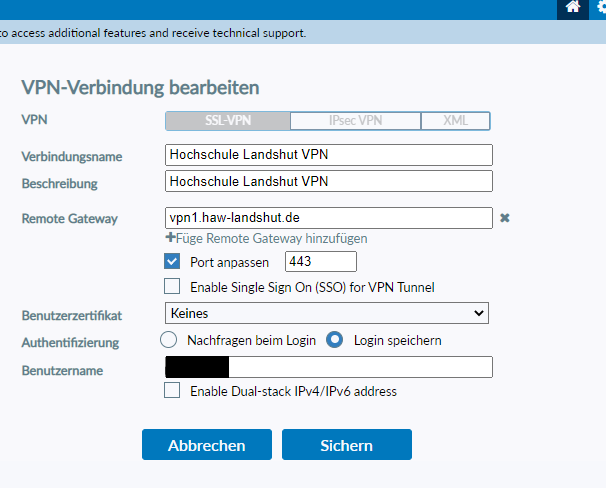Image resolution: width=606 pixels, height=488 pixels.
Task: Switch to IPsec VPN tab
Action: pos(355,121)
